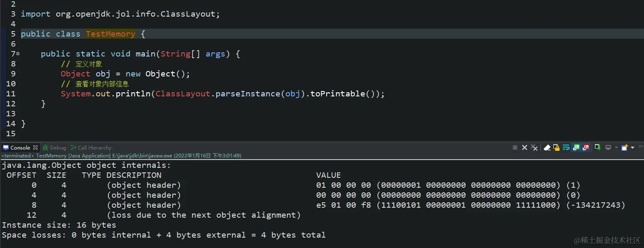Click the 'VALUE' header in console output
This screenshot has height=248, width=644.
click(x=329, y=175)
